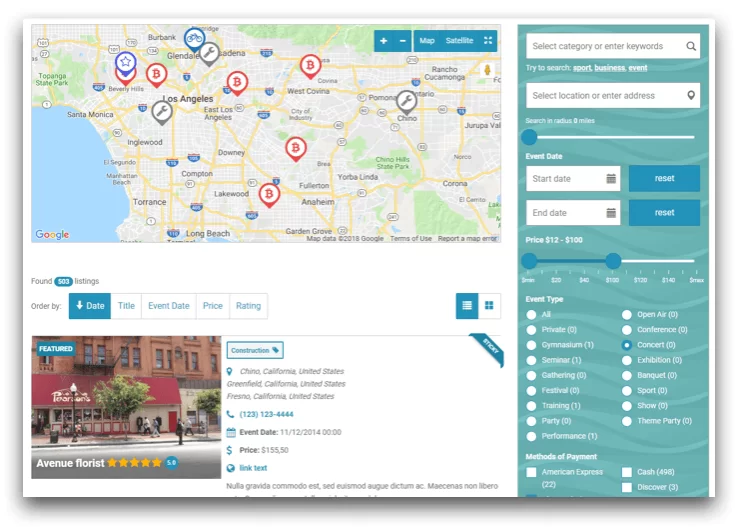Select the Open Air event type
Image resolution: width=735 pixels, height=527 pixels.
(x=627, y=314)
